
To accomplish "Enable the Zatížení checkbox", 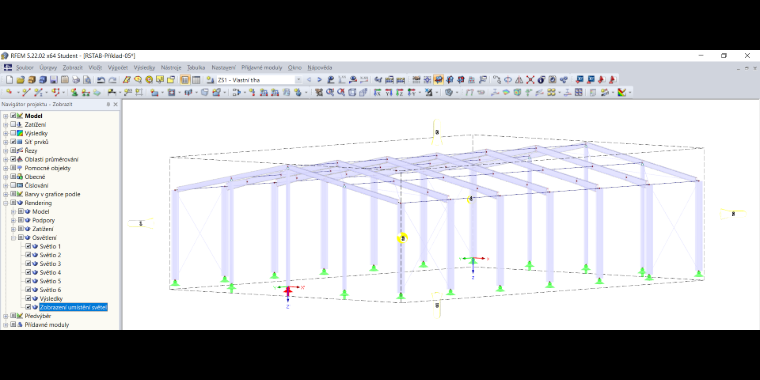I will (13, 125).
